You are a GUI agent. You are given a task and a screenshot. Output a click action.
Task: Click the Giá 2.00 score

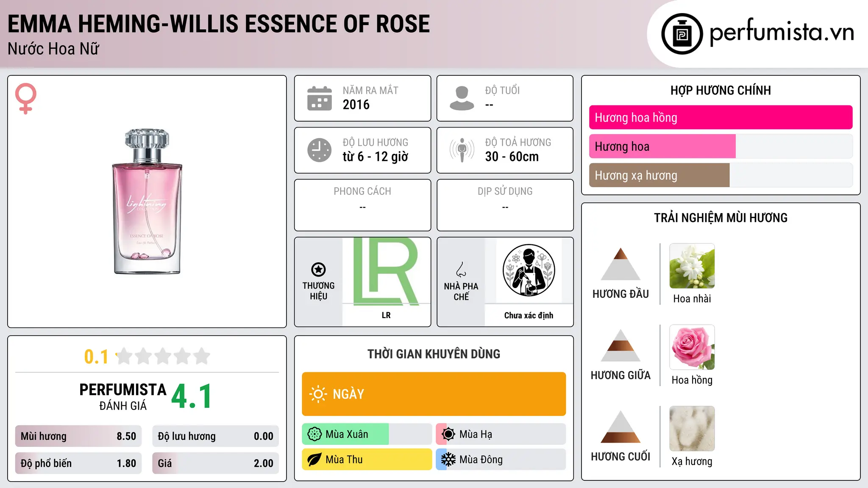click(x=215, y=463)
